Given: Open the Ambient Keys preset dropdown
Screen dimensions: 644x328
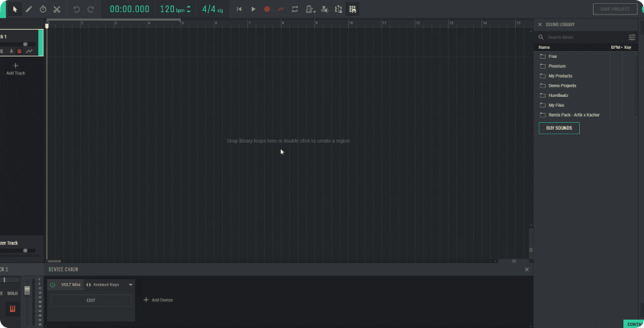Looking at the screenshot, I should [x=130, y=285].
